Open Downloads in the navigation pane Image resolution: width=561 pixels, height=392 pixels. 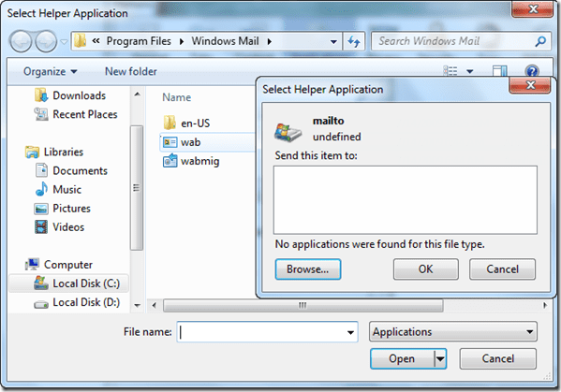pos(79,95)
